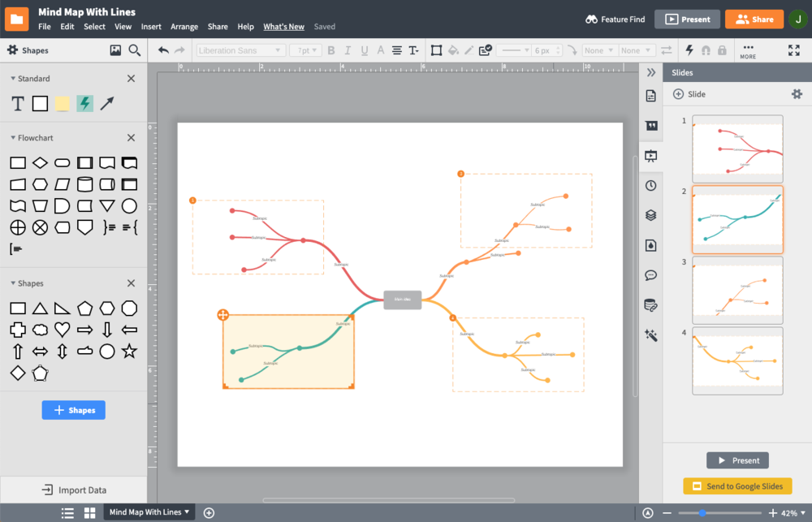Open the Arrange menu
Screen dimensions: 812x522
coord(184,27)
